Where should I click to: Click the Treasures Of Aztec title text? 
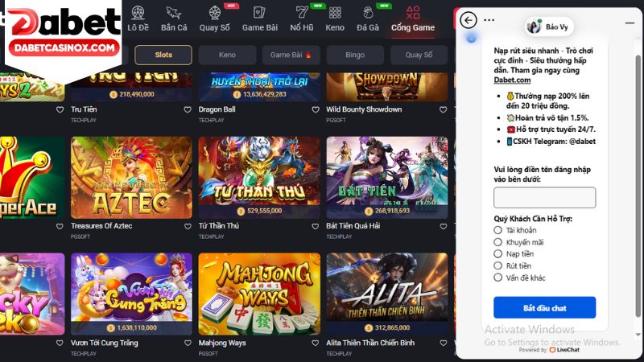point(101,226)
